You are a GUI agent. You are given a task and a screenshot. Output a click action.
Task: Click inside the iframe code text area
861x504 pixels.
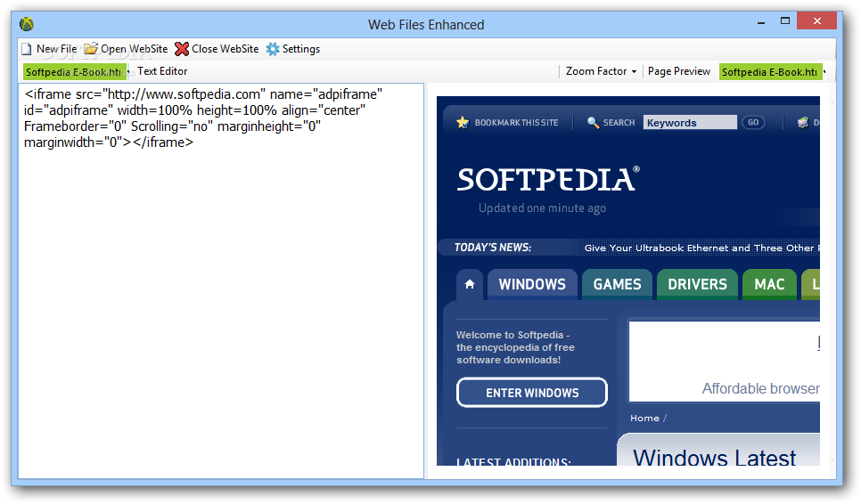point(221,280)
